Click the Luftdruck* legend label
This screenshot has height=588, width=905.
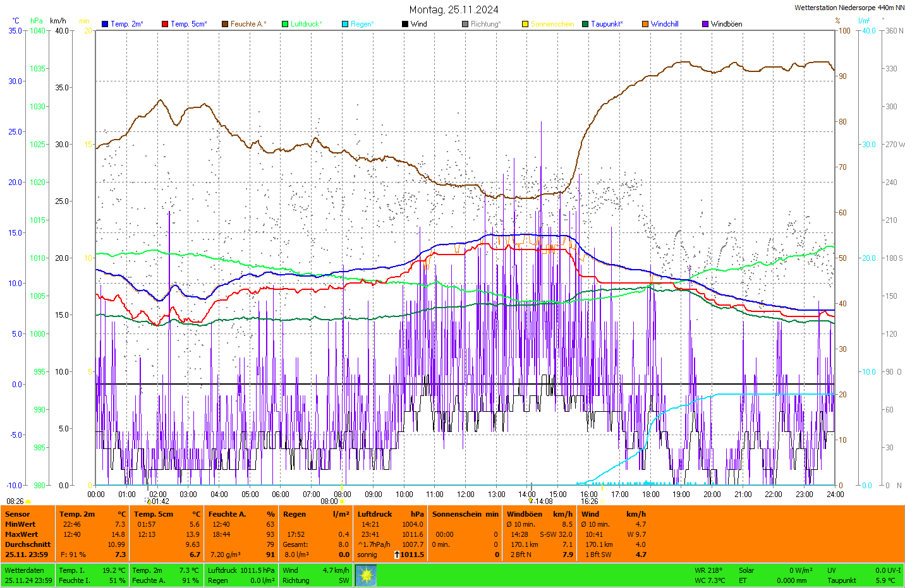coord(306,24)
